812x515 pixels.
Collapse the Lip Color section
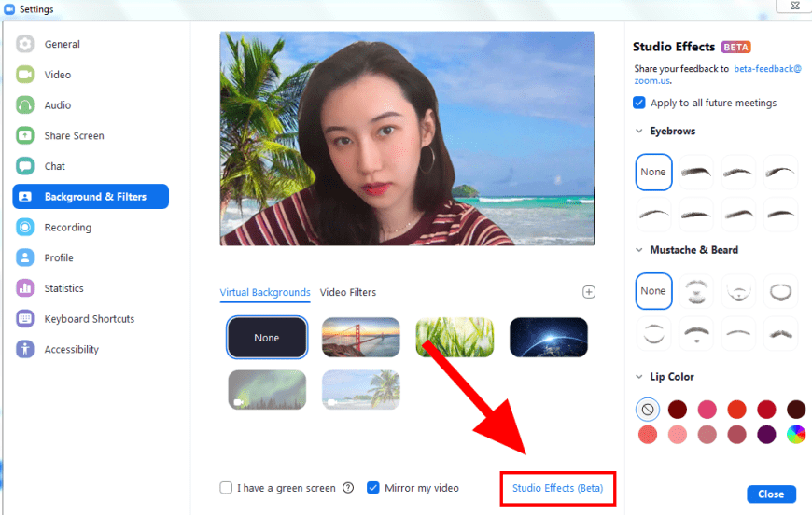[639, 377]
